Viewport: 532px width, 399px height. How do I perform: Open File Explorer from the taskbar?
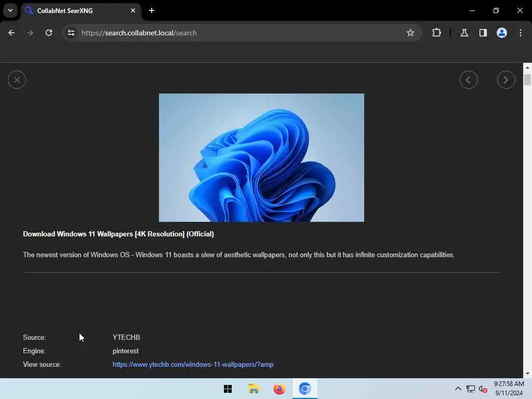point(254,389)
